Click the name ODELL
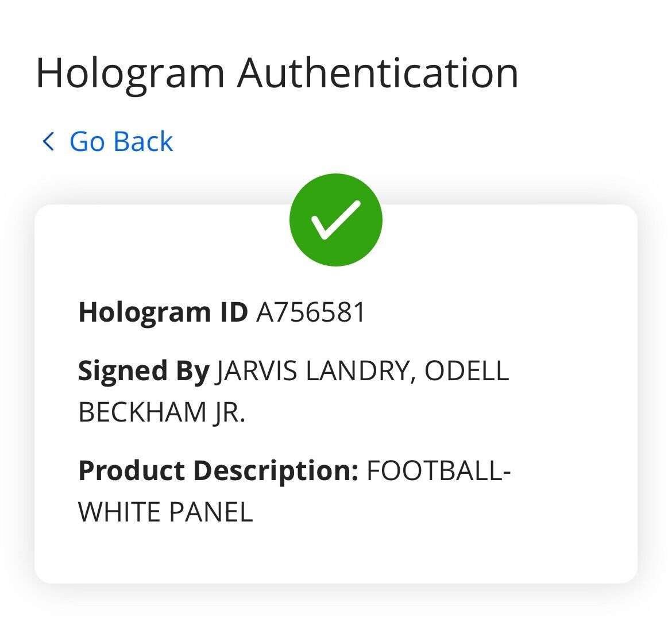Viewport: 672px width, 622px height. click(x=466, y=372)
